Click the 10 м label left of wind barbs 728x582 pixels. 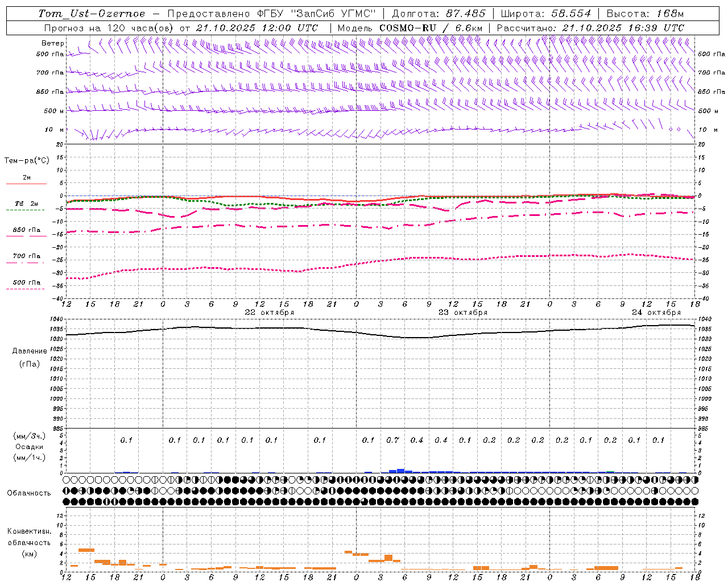tap(55, 130)
